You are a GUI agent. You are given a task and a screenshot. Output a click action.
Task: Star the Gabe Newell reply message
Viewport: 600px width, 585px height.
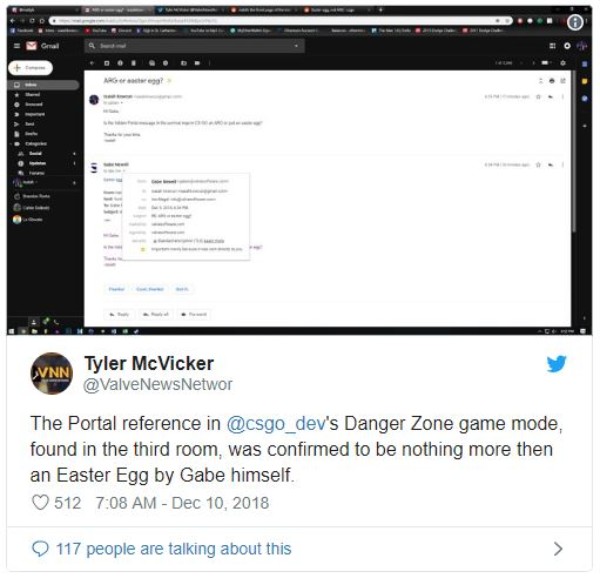coord(538,165)
